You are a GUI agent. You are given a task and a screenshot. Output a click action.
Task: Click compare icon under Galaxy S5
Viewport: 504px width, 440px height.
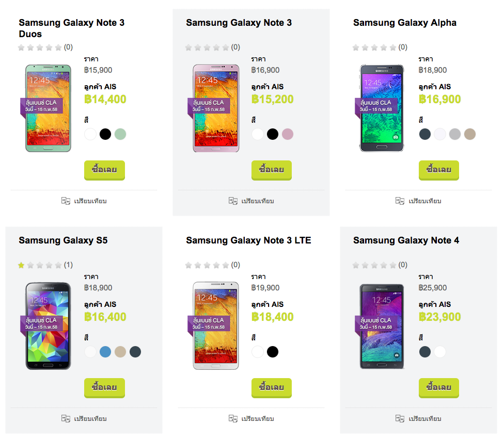(x=66, y=418)
